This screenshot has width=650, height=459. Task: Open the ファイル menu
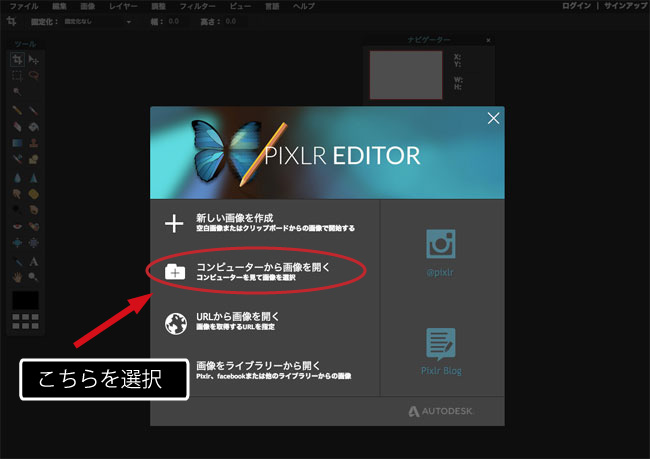pos(24,6)
